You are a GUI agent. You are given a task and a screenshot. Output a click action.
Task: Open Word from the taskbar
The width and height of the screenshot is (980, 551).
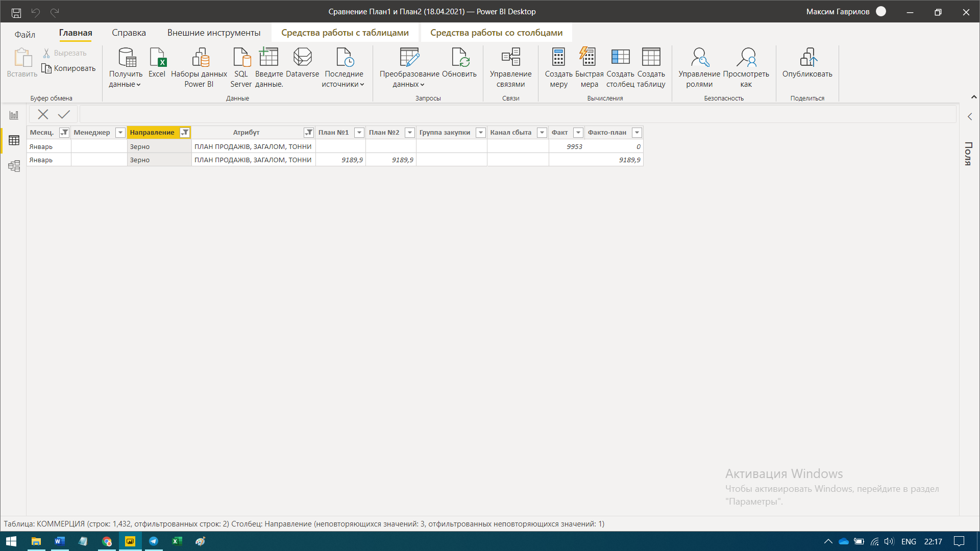[x=60, y=541]
